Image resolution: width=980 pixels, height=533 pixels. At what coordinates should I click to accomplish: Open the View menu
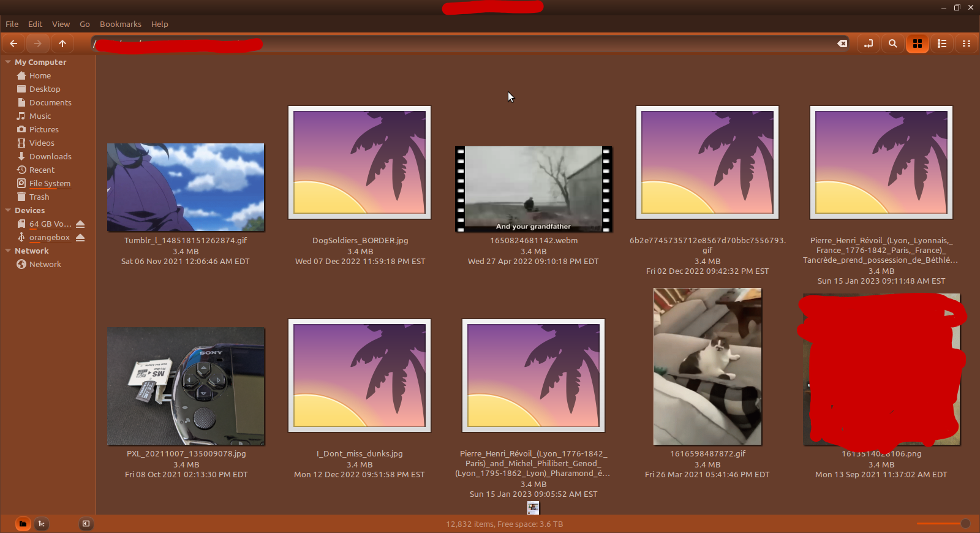pos(61,25)
